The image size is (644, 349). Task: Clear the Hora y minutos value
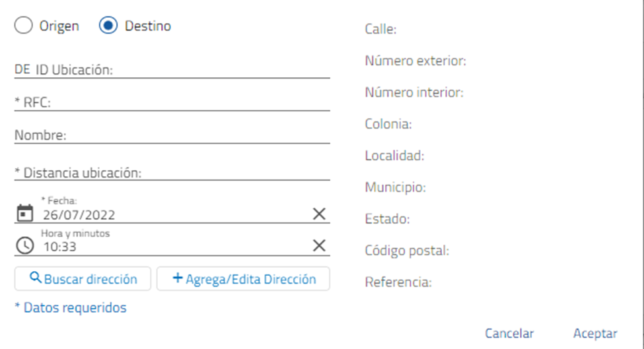click(319, 245)
